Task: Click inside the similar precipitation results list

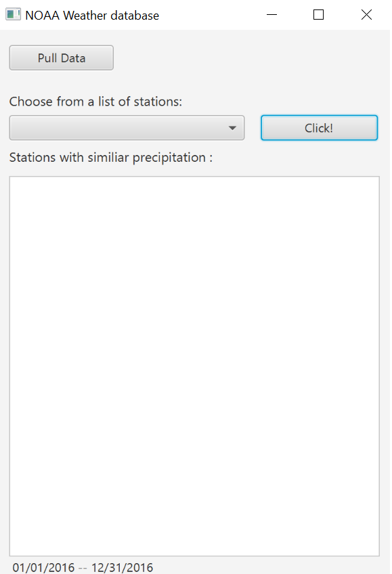Action: point(194,366)
